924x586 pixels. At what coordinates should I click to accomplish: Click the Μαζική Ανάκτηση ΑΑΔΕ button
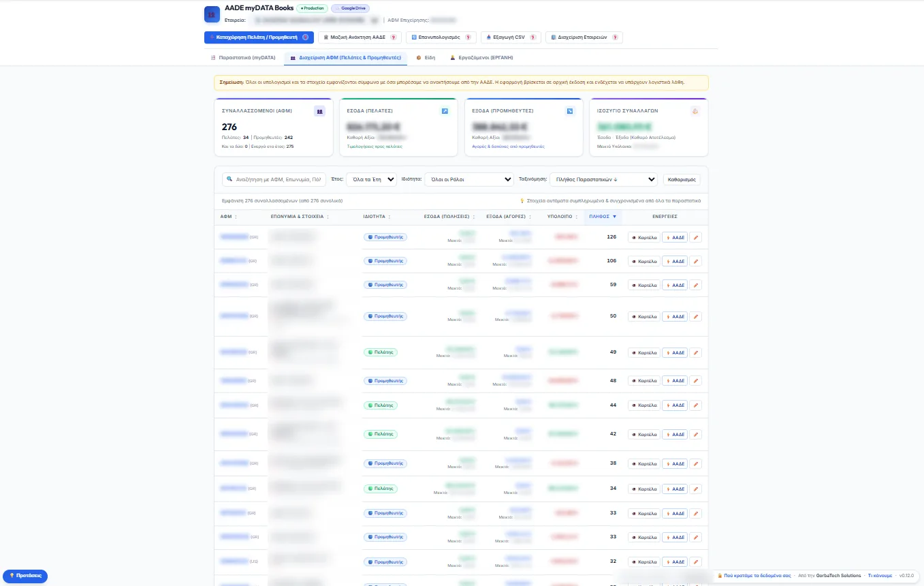click(360, 37)
